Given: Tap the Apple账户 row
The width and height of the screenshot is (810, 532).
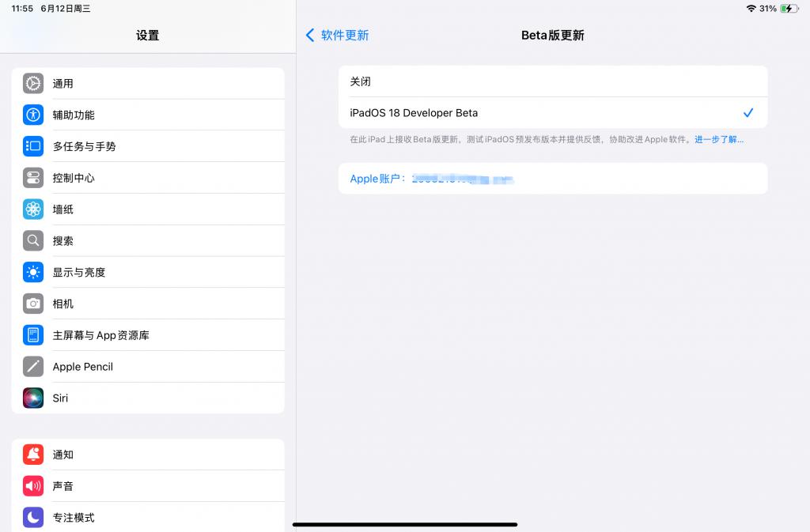Looking at the screenshot, I should 553,179.
